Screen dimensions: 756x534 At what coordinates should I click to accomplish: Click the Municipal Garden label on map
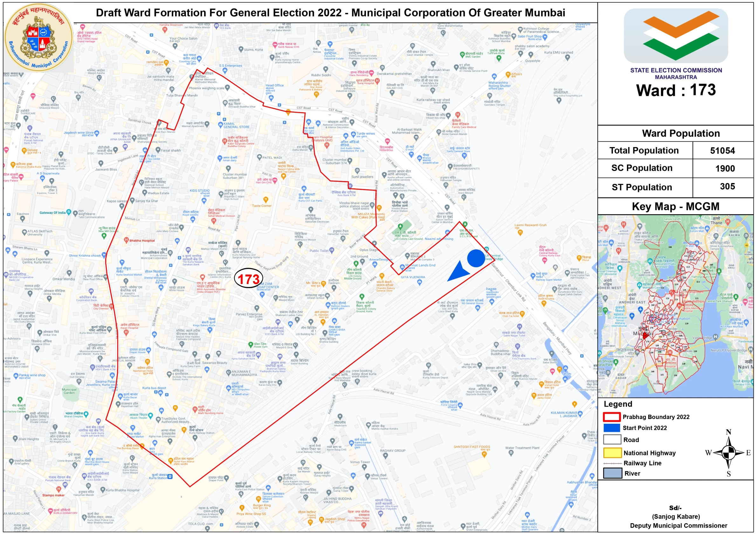tap(69, 391)
